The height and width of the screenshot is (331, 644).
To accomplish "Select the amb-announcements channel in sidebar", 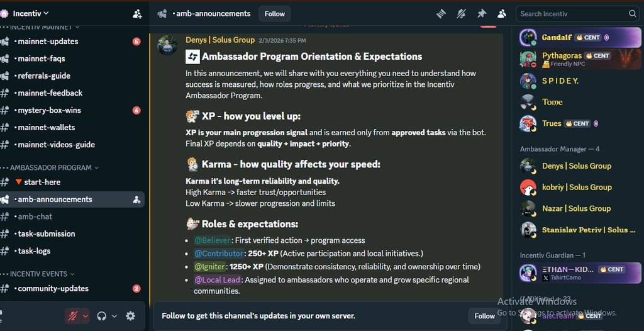I will coord(72,199).
